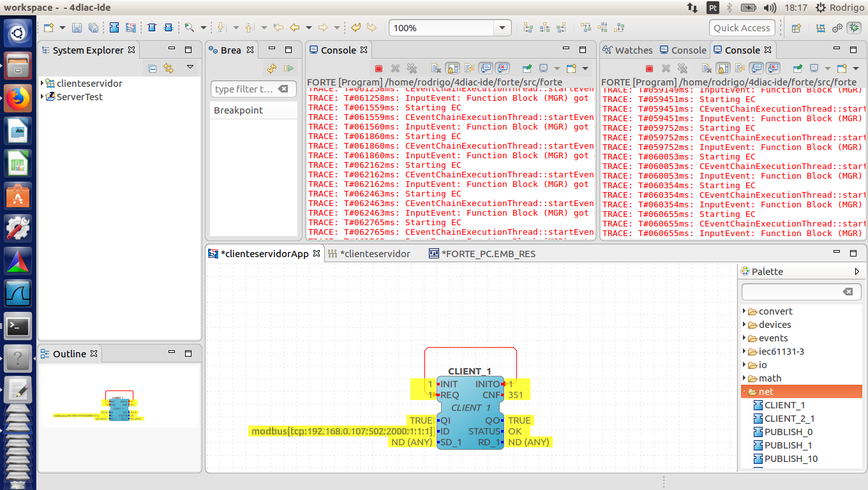Launch Firefox from the Ubuntu dock
Screen dimensions: 868x490
tap(18, 98)
